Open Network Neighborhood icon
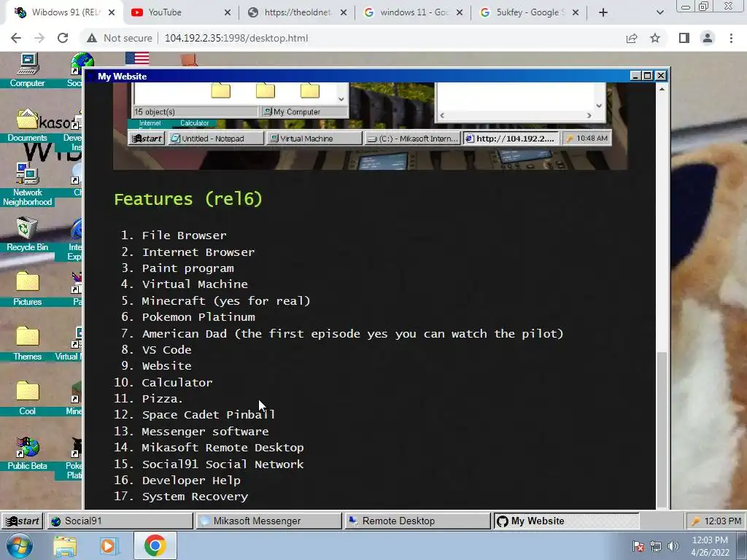Image resolution: width=747 pixels, height=560 pixels. (x=27, y=184)
